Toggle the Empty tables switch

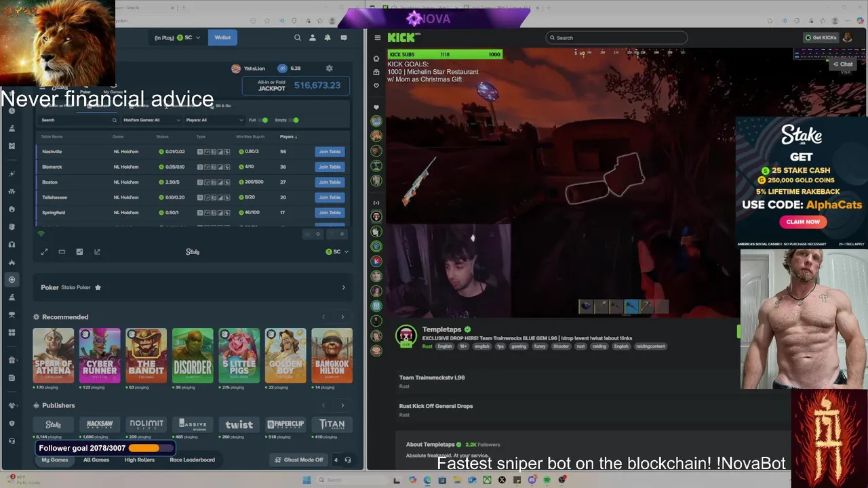[295, 121]
